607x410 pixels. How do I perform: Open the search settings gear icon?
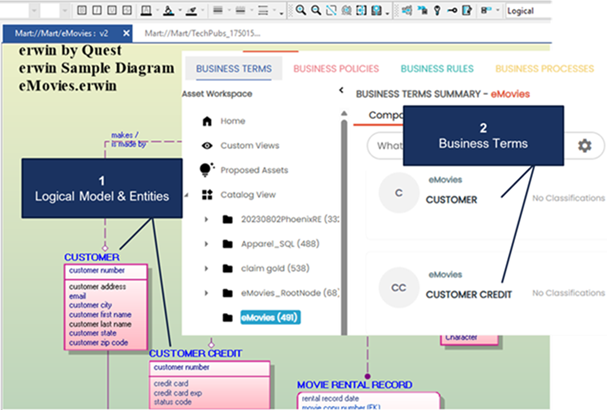click(585, 146)
